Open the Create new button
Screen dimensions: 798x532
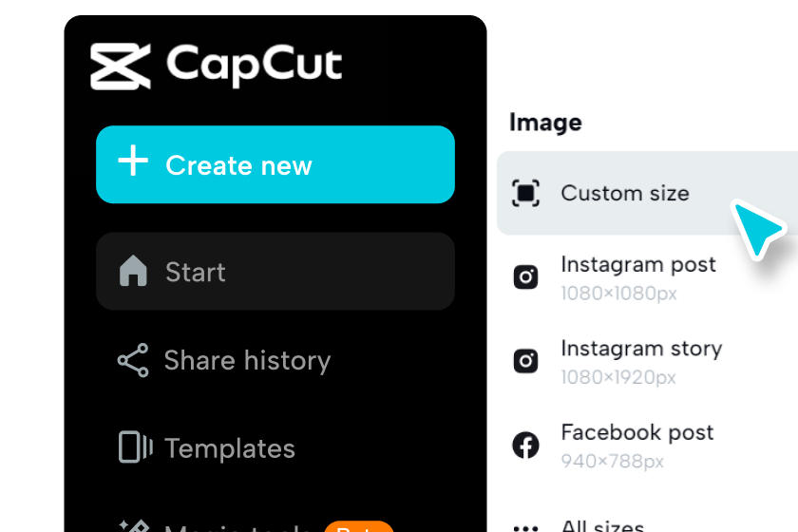(x=275, y=164)
